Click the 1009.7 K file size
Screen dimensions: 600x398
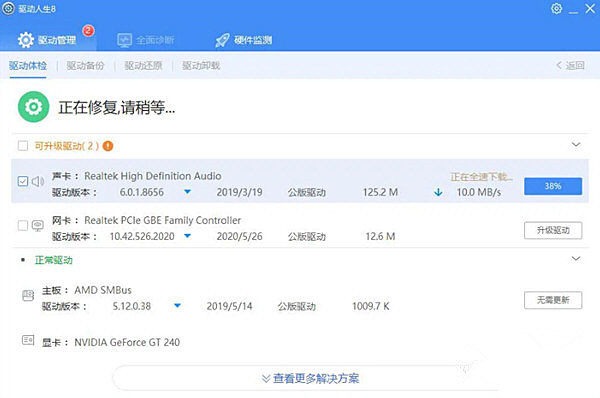tap(371, 306)
